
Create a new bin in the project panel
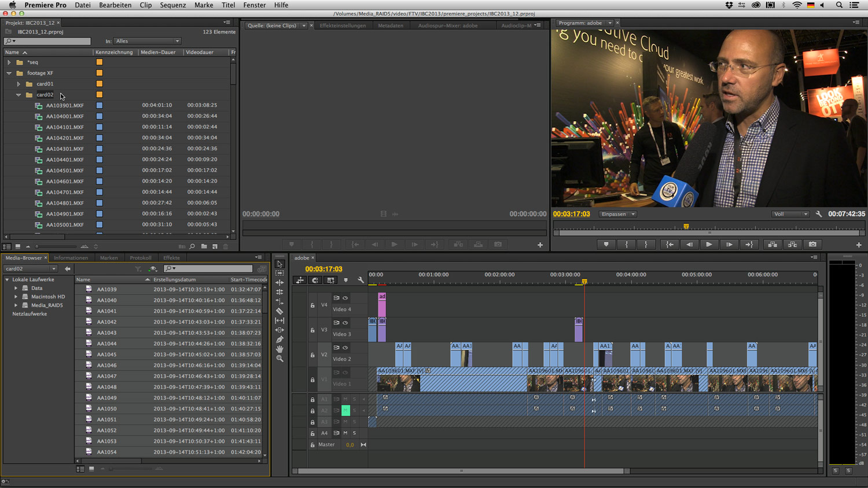[x=204, y=246]
